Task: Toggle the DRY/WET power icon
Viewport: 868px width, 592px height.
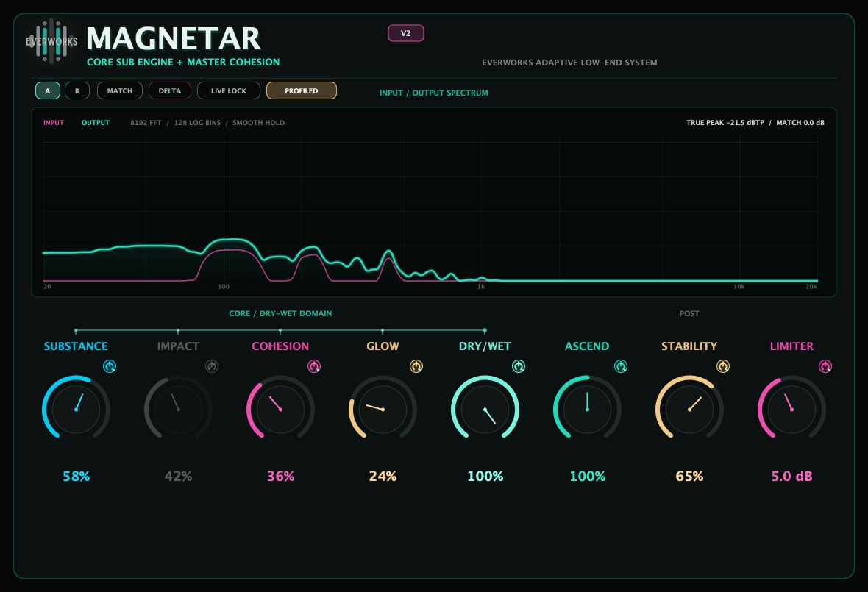Action: click(519, 366)
